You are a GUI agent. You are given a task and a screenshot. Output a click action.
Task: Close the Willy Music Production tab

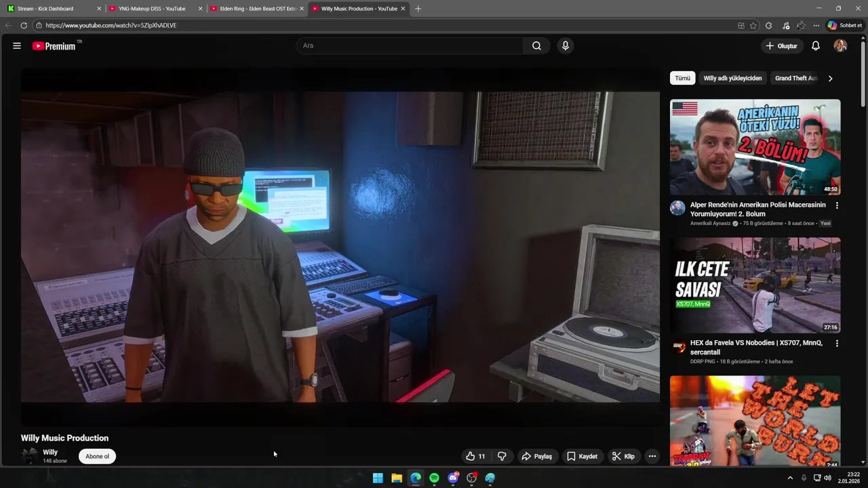403,9
